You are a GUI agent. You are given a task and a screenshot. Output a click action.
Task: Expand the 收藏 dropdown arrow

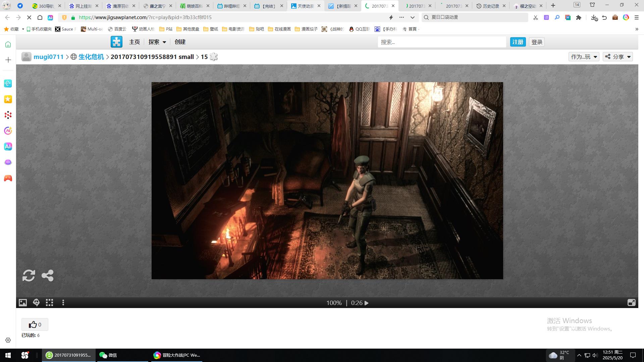pyautogui.click(x=23, y=29)
